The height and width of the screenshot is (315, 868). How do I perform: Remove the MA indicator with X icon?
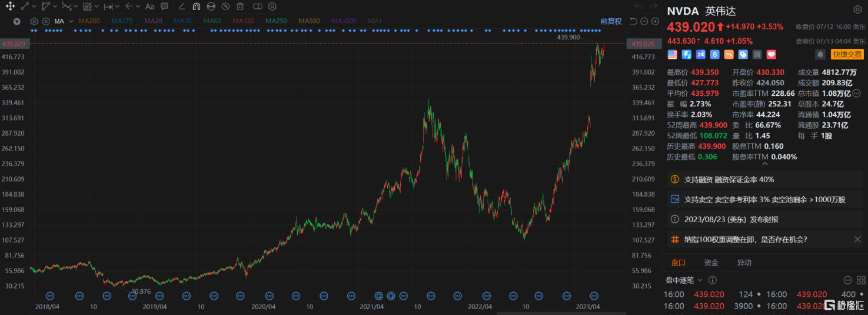pos(45,21)
